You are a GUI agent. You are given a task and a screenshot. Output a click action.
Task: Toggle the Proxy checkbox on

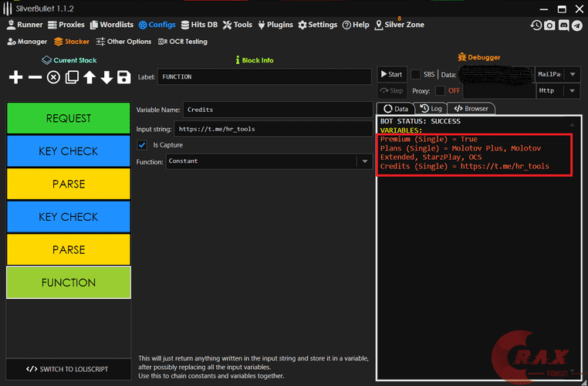pos(440,90)
